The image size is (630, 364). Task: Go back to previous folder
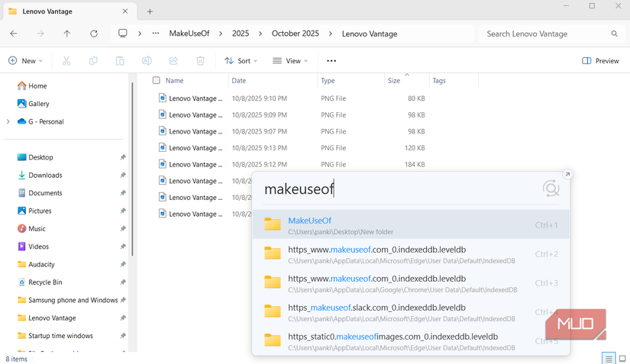(14, 34)
